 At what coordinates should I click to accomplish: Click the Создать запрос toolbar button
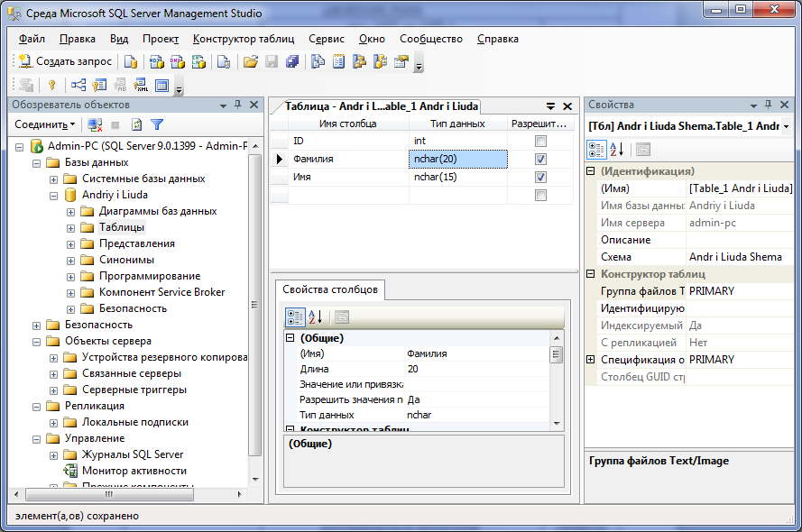pyautogui.click(x=65, y=61)
